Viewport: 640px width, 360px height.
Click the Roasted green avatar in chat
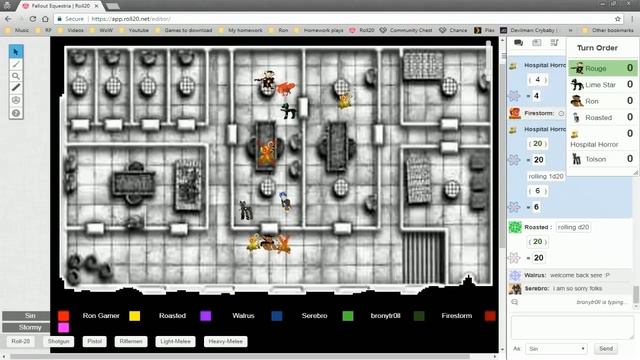[x=515, y=227]
